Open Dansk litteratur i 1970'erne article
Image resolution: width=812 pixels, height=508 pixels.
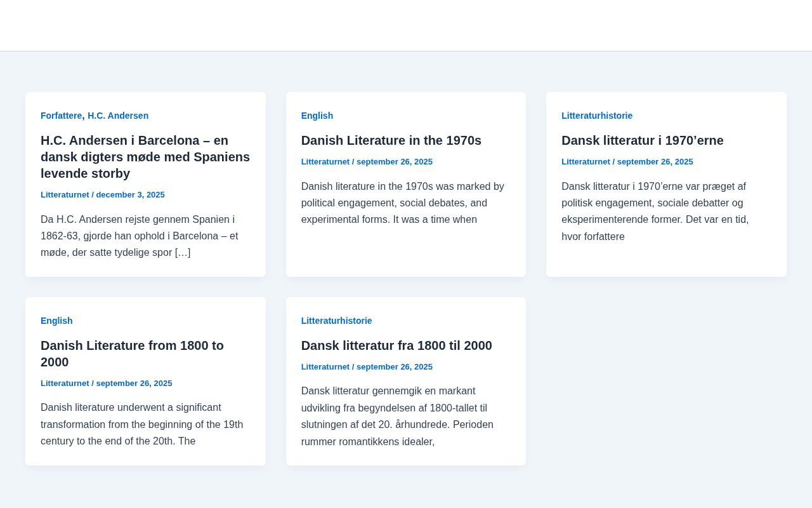click(642, 140)
